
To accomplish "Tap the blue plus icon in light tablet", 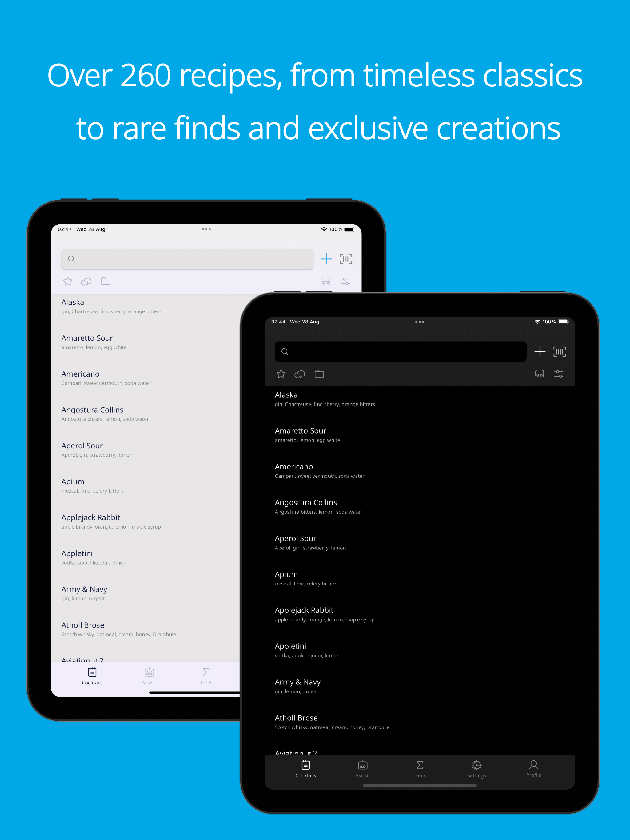I will click(x=326, y=259).
